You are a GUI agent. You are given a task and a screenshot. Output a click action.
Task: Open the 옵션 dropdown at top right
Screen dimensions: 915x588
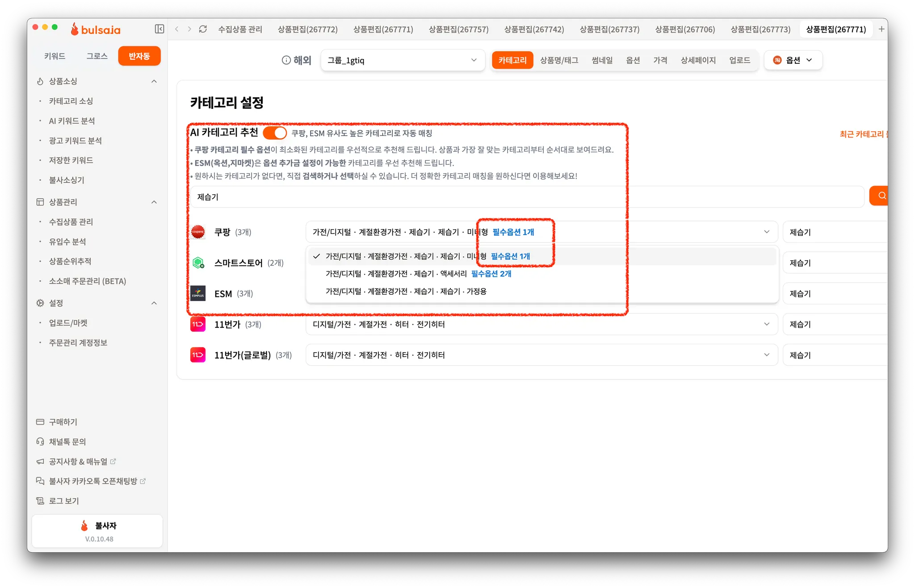pos(793,60)
